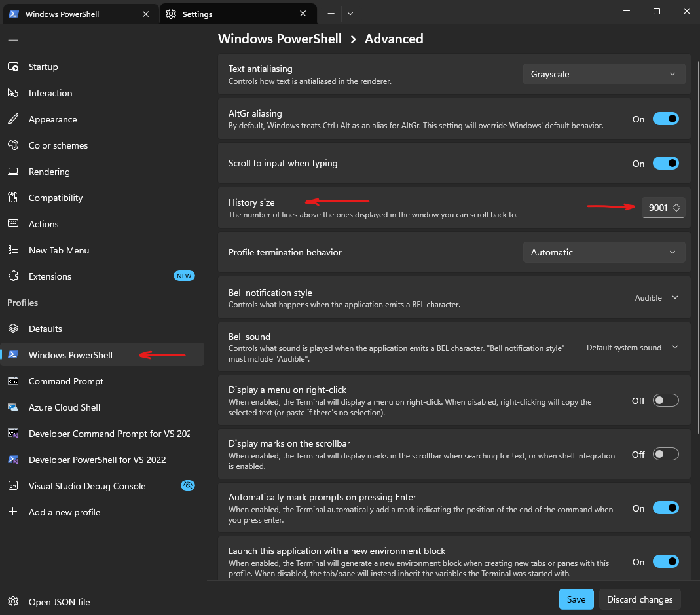Open the New Tab Menu page

click(x=103, y=250)
